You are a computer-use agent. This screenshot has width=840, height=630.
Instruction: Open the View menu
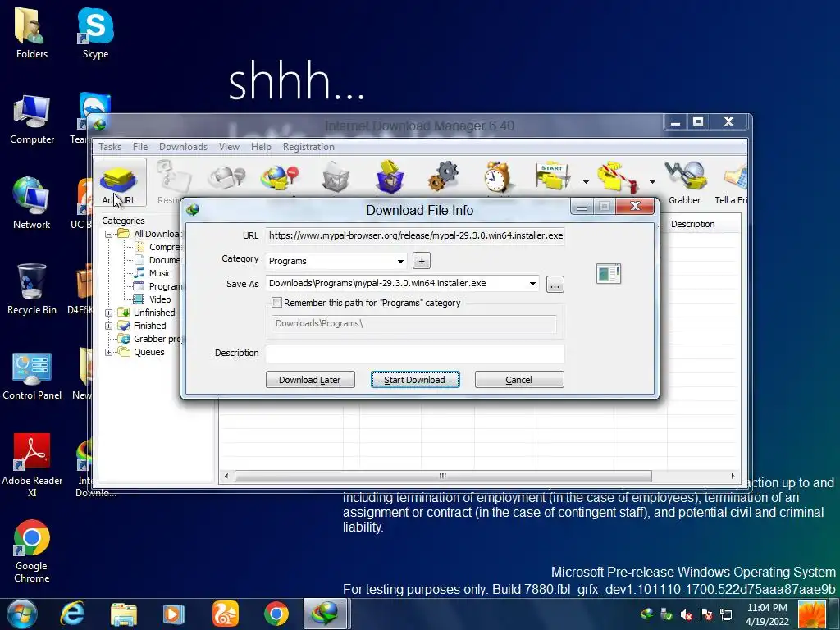[x=229, y=147]
